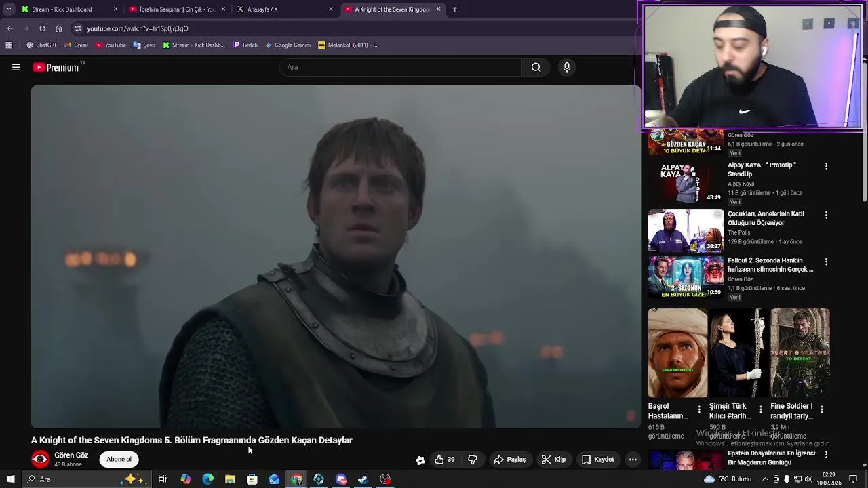
Task: Open Microsoft Store taskbar icon
Action: [x=252, y=479]
